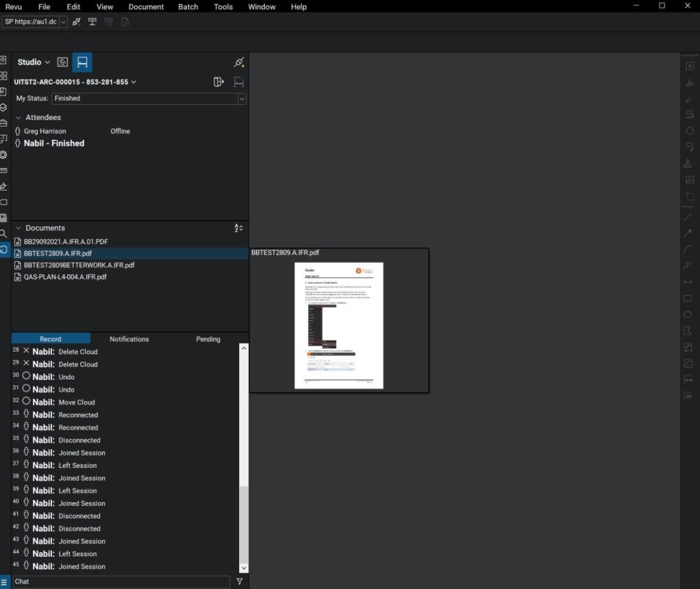
Task: Click the Sessions icon in Studio panel
Action: (x=82, y=62)
